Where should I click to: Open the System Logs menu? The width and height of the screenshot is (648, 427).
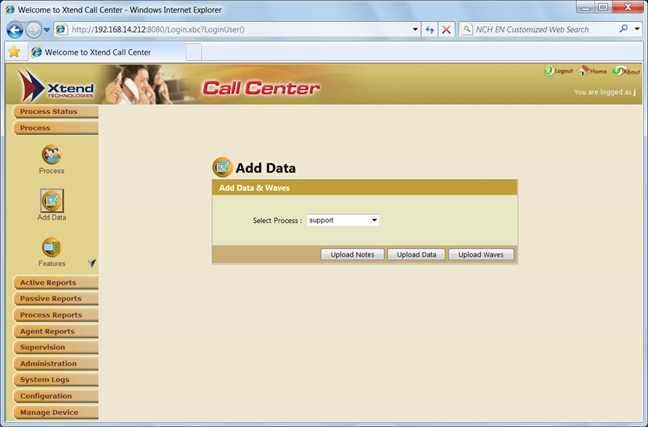pyautogui.click(x=55, y=379)
